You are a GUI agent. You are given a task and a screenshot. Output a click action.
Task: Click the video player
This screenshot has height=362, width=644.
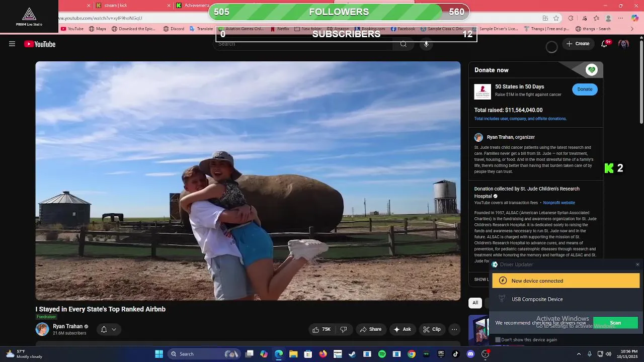click(248, 181)
